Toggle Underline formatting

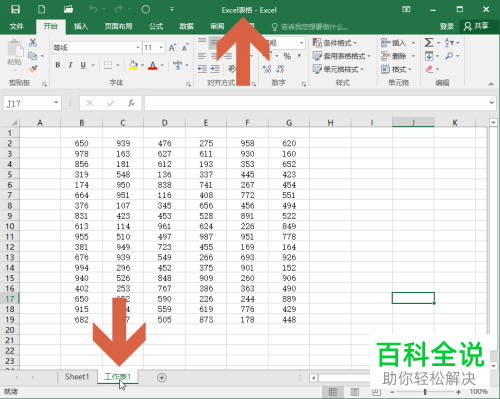pos(83,65)
